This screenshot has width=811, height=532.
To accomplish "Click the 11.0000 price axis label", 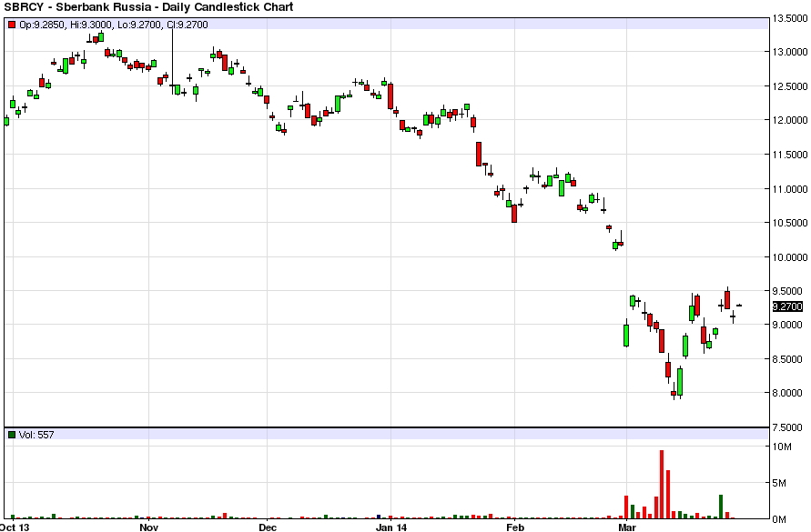I will click(789, 189).
